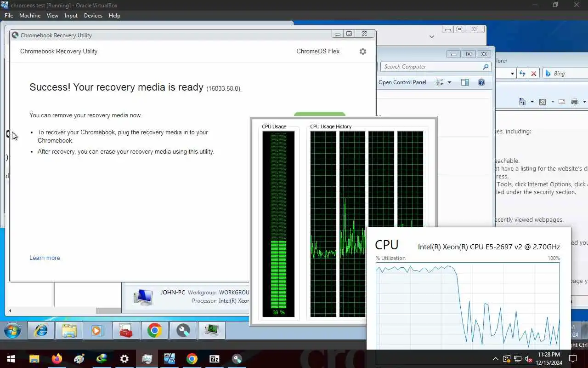Open the VirtualBox Machine menu

point(30,15)
